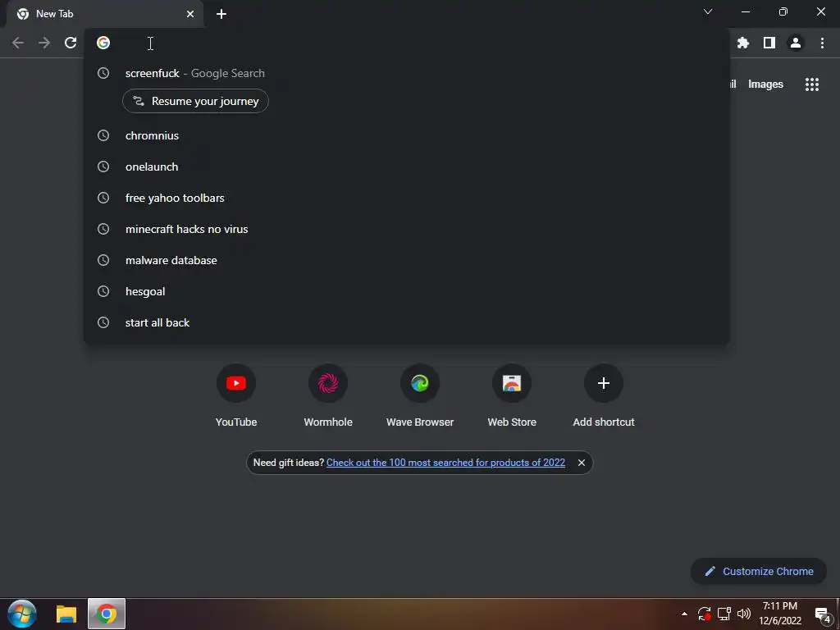Select the screenfuck Google Search suggestion
This screenshot has width=840, height=630.
click(407, 73)
